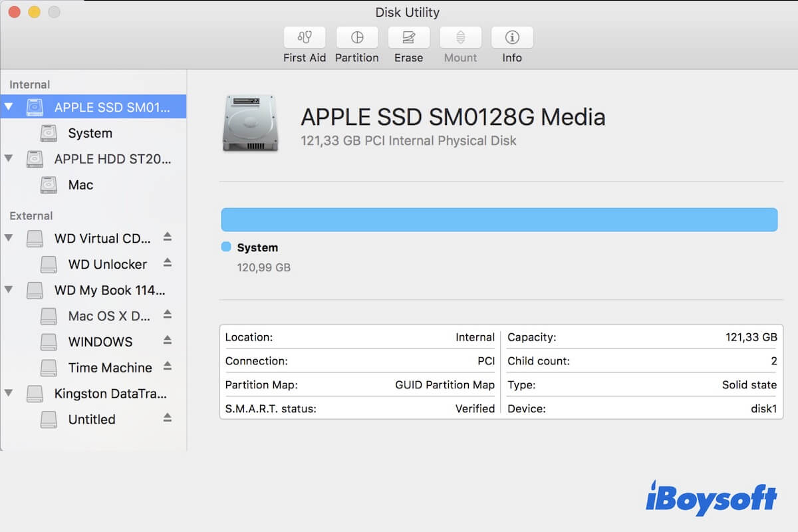Collapse the APPLE SSD SM01 disk tree
The width and height of the screenshot is (798, 532).
tap(9, 107)
